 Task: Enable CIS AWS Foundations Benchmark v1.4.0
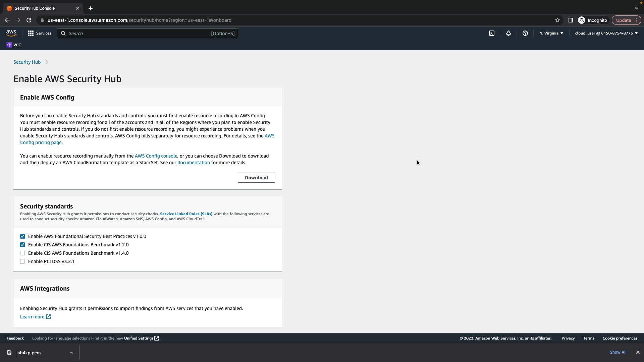[22, 253]
